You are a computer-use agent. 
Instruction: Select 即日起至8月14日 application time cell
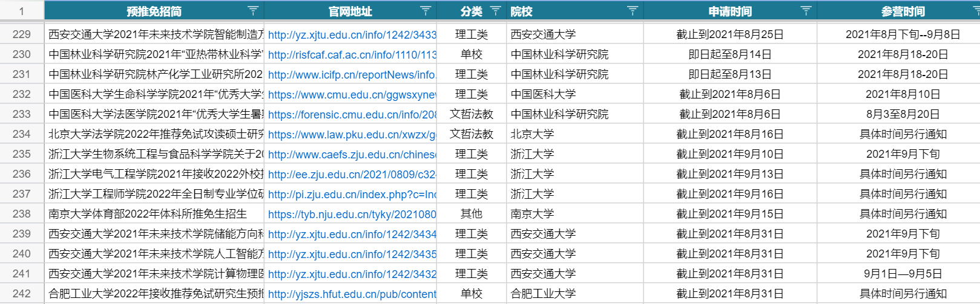coord(730,54)
